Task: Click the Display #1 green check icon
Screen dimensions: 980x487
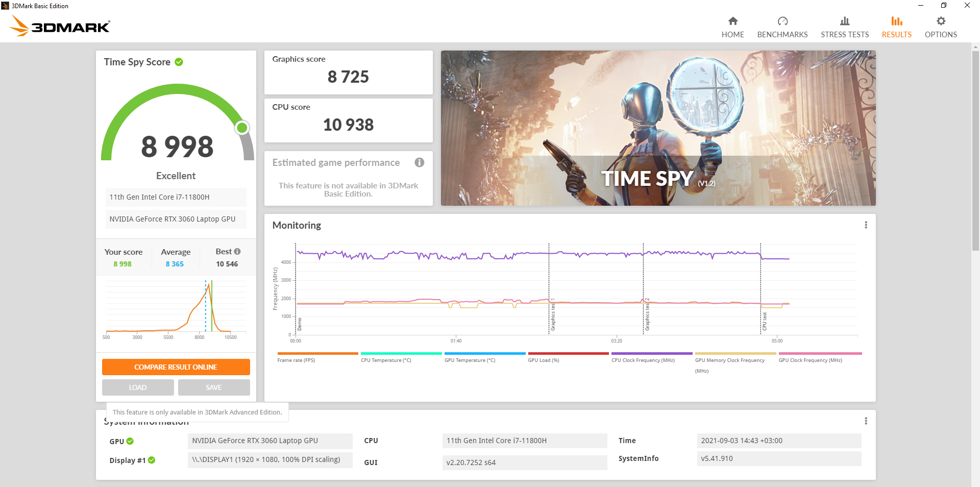Action: 152,460
